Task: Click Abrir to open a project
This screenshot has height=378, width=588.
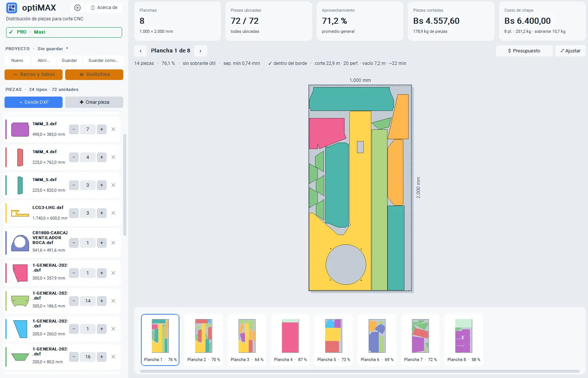Action: tap(43, 60)
